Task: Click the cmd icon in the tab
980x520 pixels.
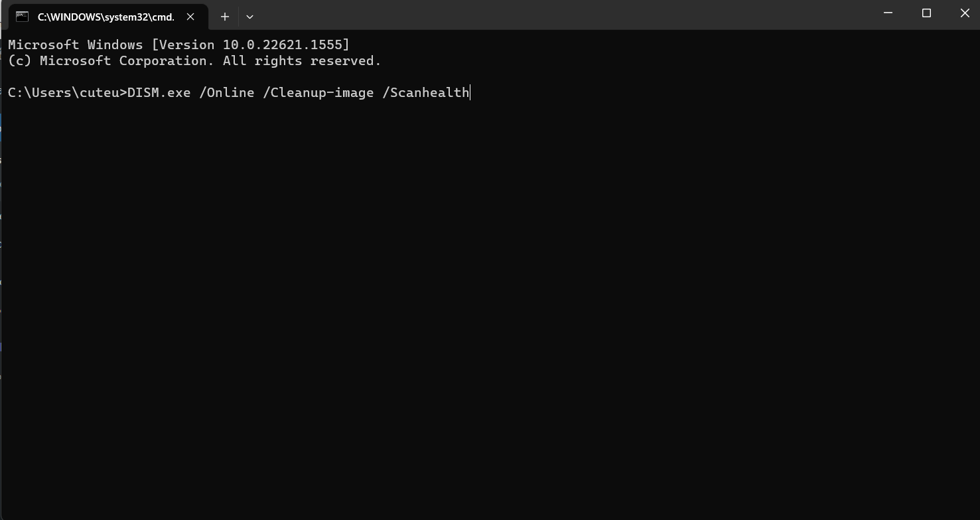Action: click(22, 17)
